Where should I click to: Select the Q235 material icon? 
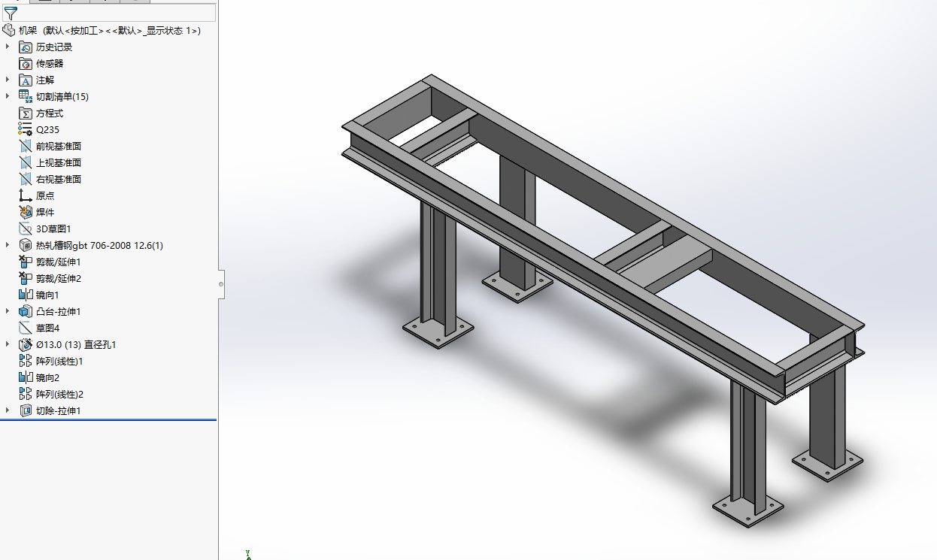[x=26, y=129]
